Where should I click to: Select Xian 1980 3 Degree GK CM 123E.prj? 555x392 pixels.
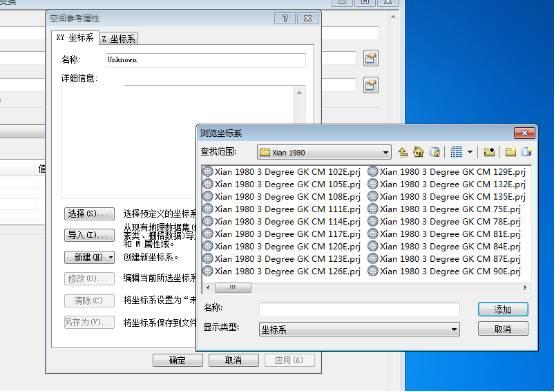click(281, 259)
